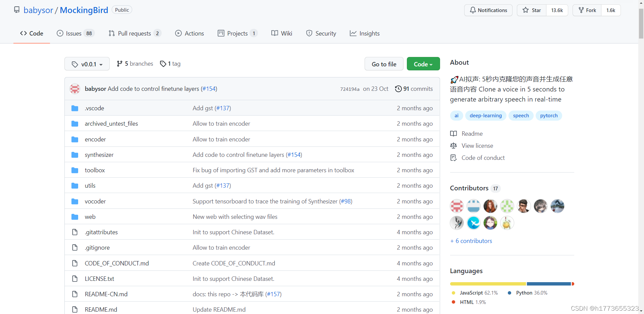Open the synthesizer folder name
The height and width of the screenshot is (314, 644).
[x=99, y=155]
